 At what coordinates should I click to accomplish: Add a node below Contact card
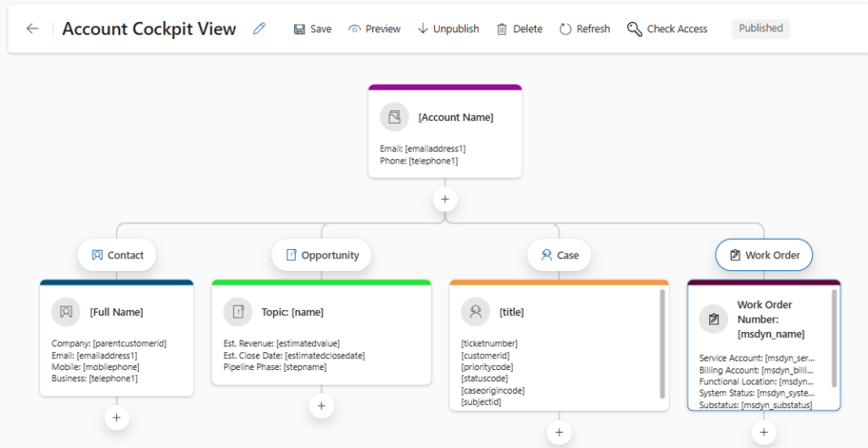[x=117, y=417]
